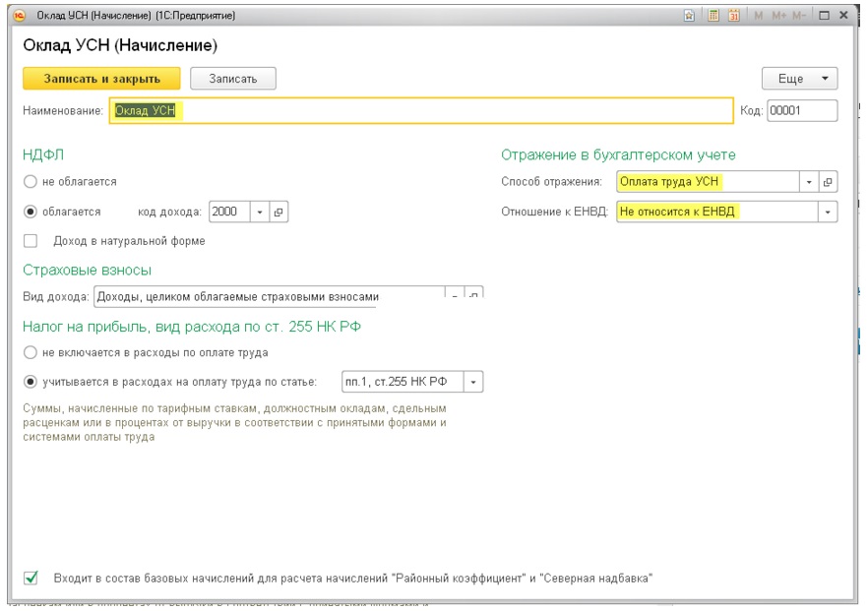The height and width of the screenshot is (611, 868).
Task: Expand the статья 255 НК РФ dropdown
Action: [473, 382]
